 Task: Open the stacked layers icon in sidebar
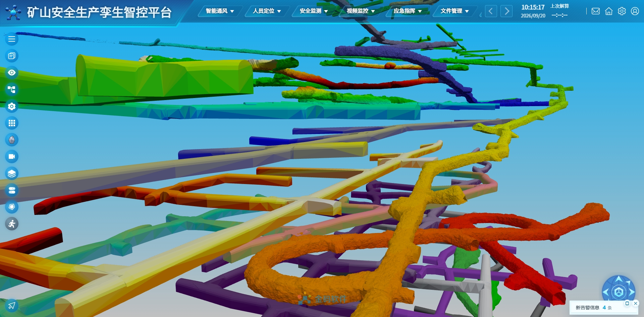[12, 174]
